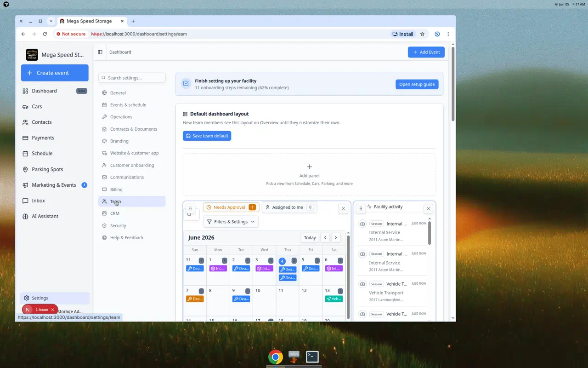The image size is (588, 368).
Task: Open the terminal from the dock
Action: 312,356
